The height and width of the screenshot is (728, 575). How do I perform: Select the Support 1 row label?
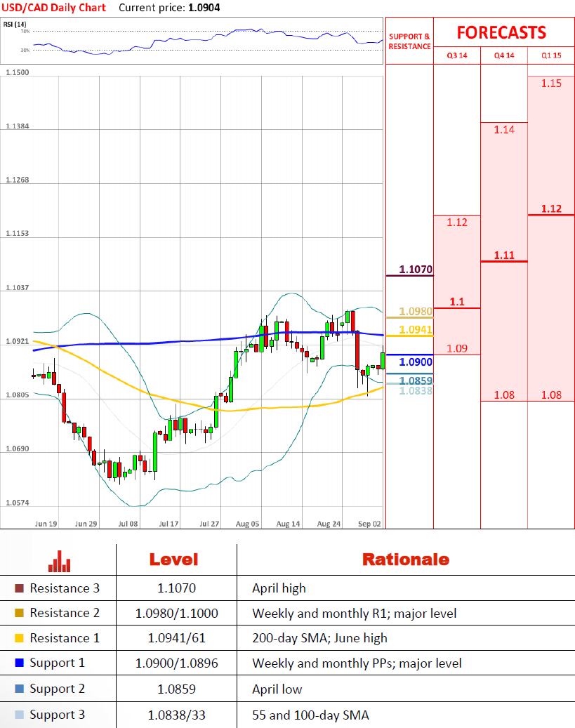[58, 663]
